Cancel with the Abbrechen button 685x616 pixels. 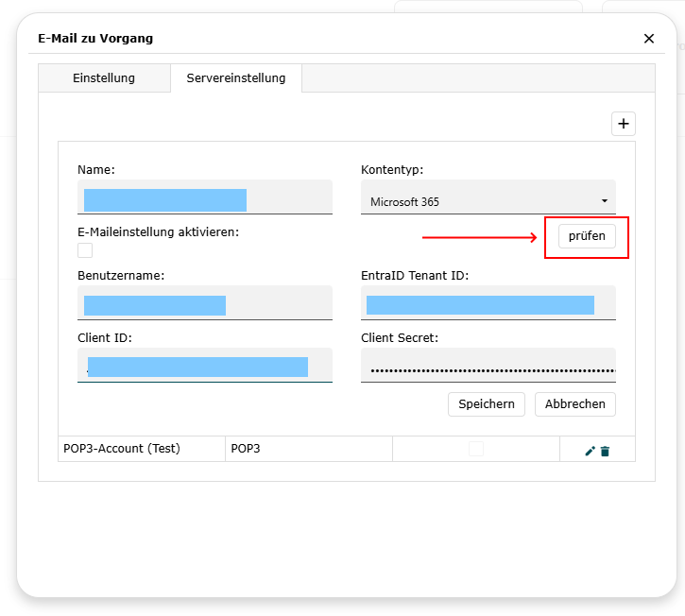575,404
